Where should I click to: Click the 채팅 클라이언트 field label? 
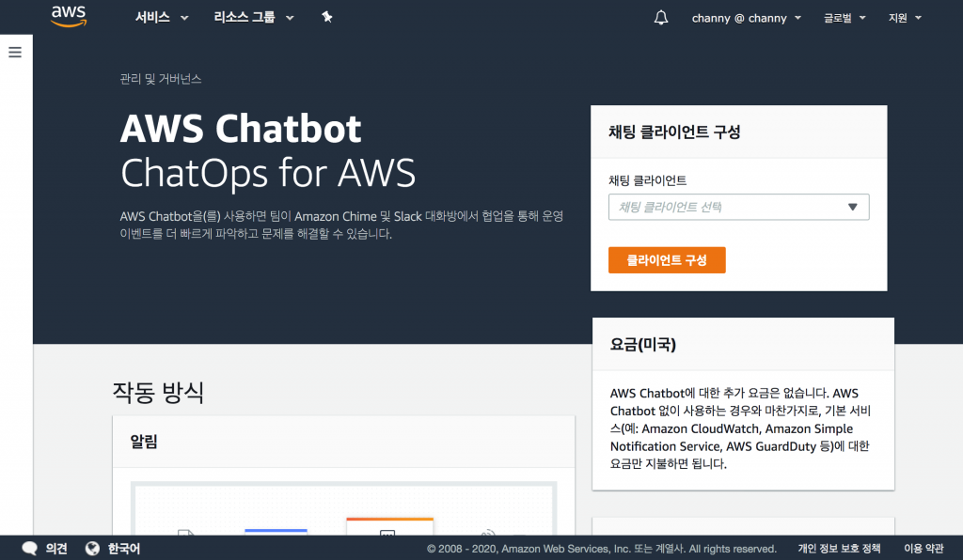coord(647,180)
